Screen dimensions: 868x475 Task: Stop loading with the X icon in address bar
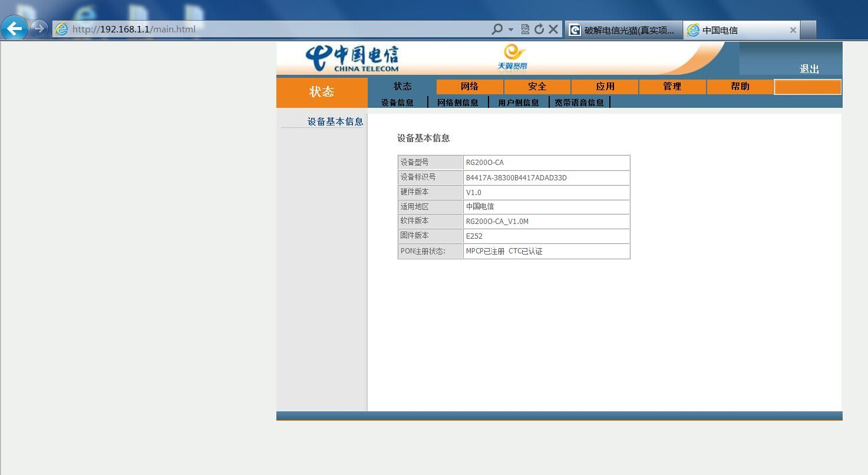click(553, 29)
